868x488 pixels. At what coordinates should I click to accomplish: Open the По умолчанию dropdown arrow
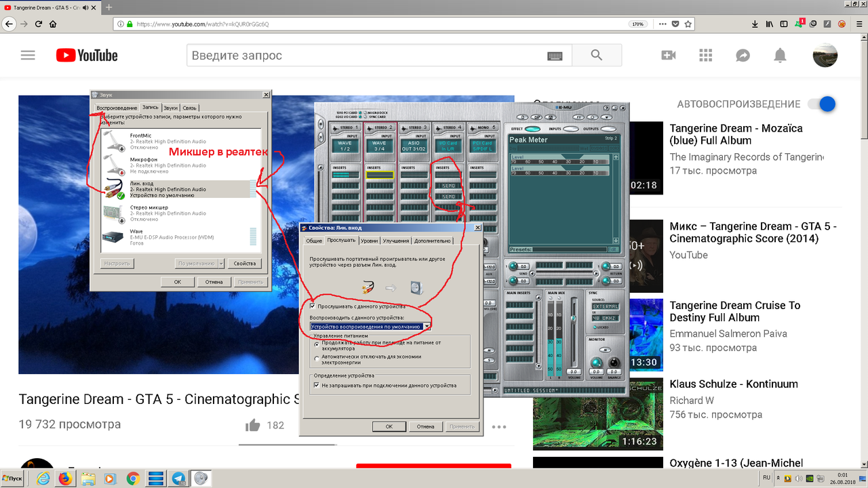pos(221,263)
